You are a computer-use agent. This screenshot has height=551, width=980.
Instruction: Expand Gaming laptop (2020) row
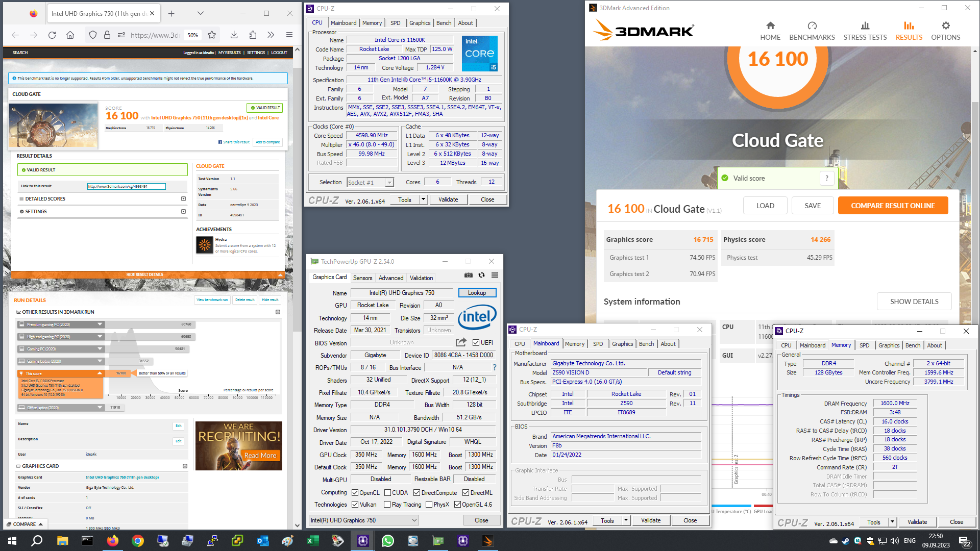[61, 361]
